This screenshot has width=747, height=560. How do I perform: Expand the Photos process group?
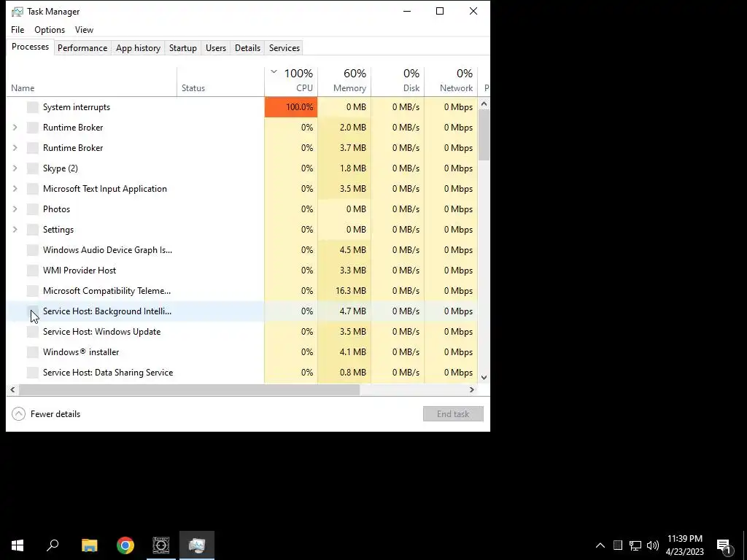pyautogui.click(x=15, y=209)
